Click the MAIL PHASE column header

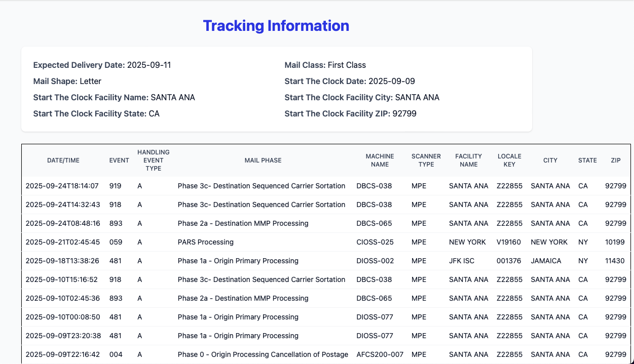tap(263, 160)
